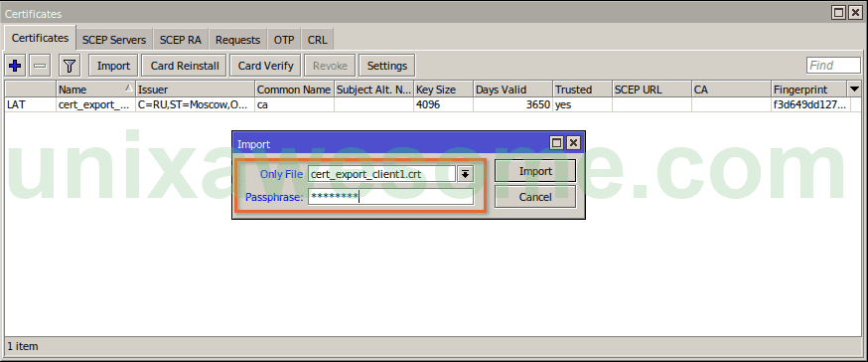Maximize the Import dialog window

556,143
